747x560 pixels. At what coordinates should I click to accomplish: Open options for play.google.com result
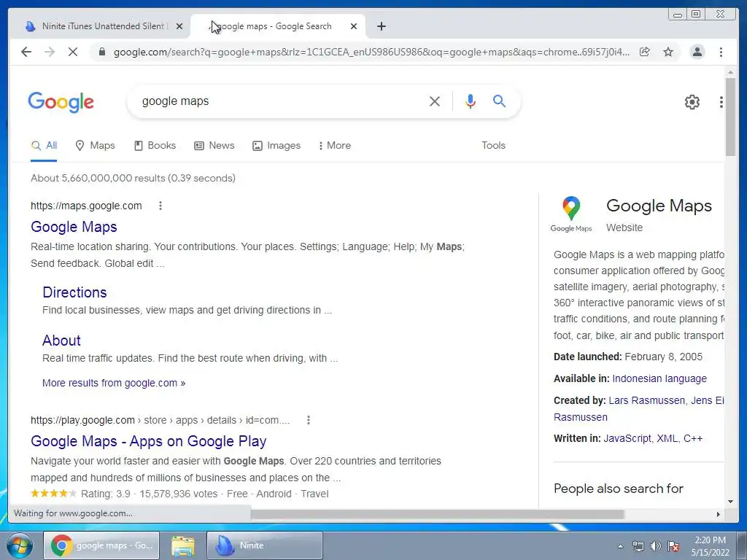tap(309, 420)
